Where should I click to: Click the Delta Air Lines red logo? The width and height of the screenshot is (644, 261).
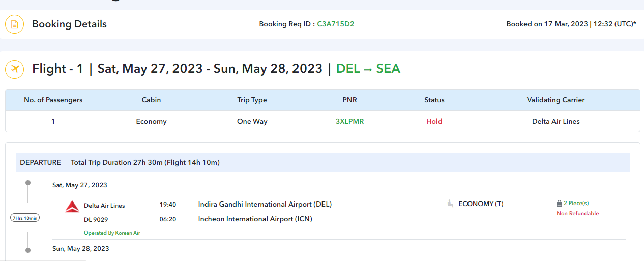tap(72, 206)
